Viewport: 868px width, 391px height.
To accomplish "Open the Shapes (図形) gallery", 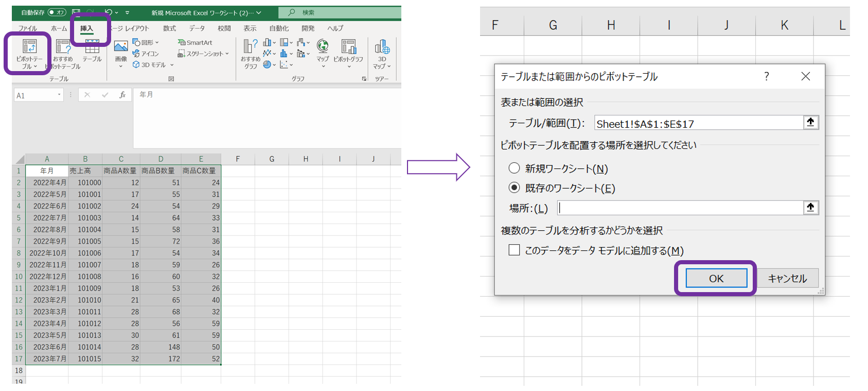I will (146, 42).
